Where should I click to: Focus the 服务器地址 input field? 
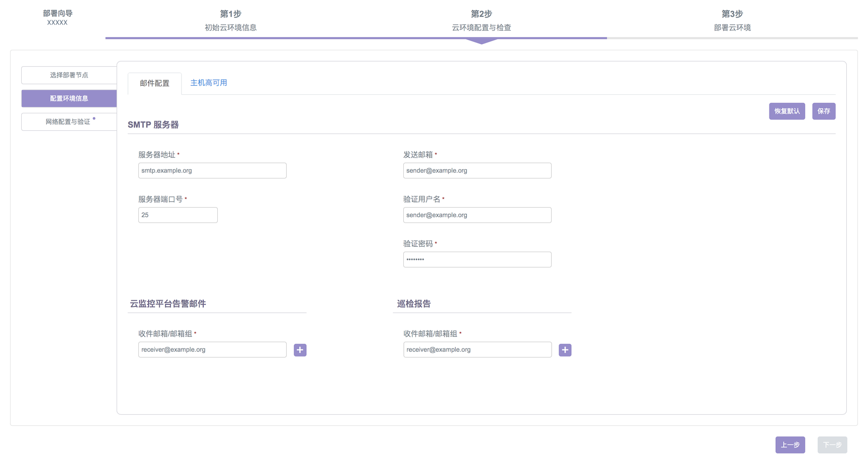pos(212,171)
